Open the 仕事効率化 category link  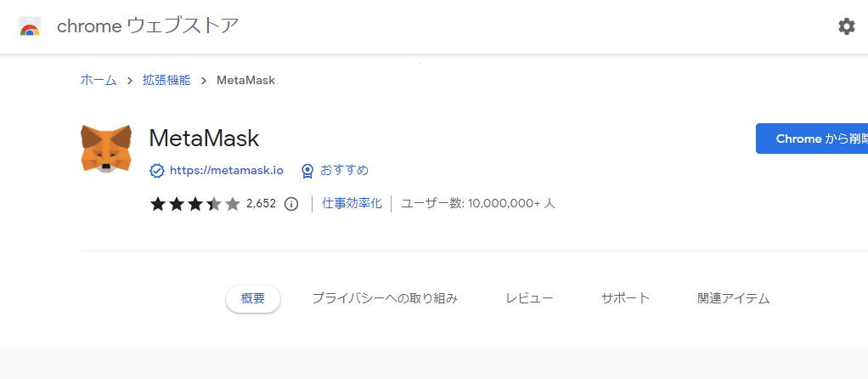click(x=352, y=203)
